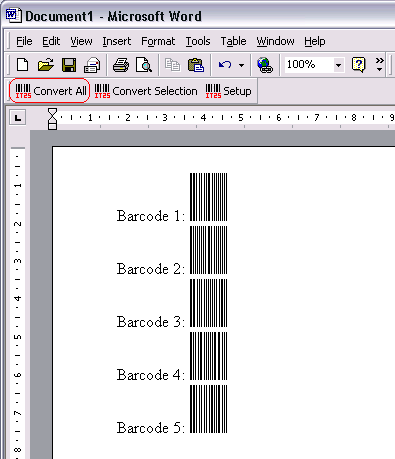
Task: Click the New Blank Document icon
Action: (22, 64)
